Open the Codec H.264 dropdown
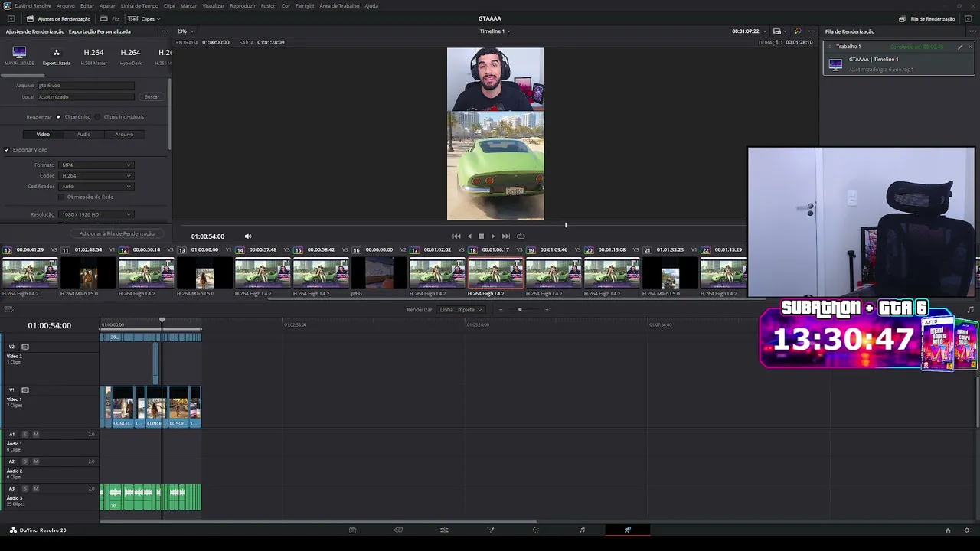 96,176
